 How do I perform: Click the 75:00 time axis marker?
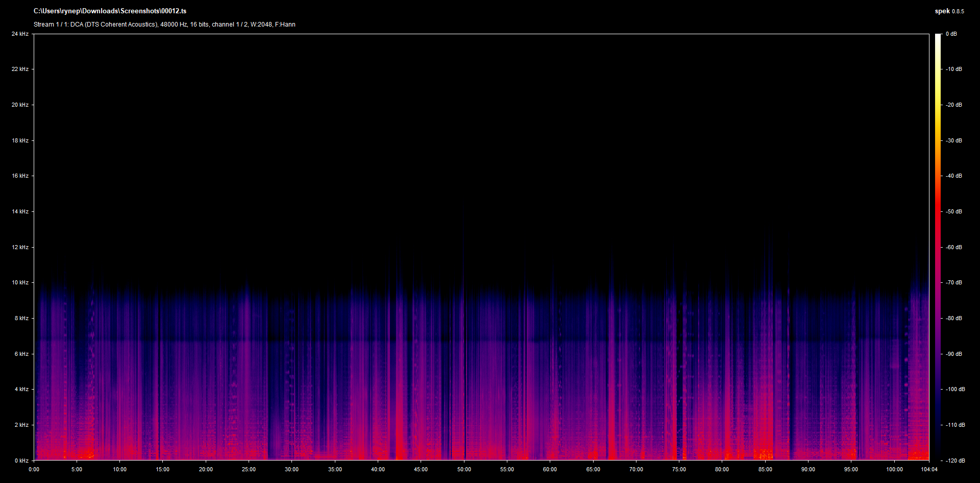coord(679,469)
